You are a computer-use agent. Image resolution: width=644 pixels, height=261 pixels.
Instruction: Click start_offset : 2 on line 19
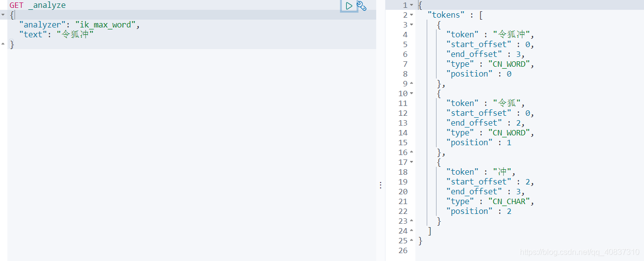tap(489, 182)
